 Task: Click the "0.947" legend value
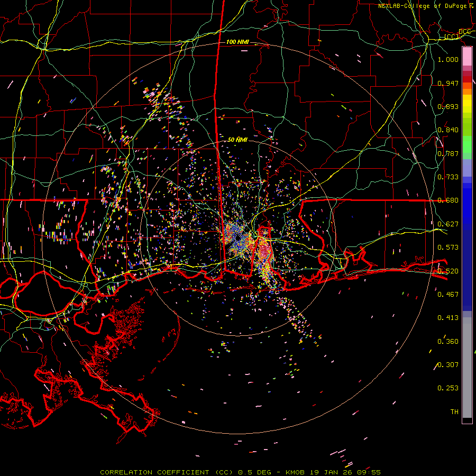(448, 83)
